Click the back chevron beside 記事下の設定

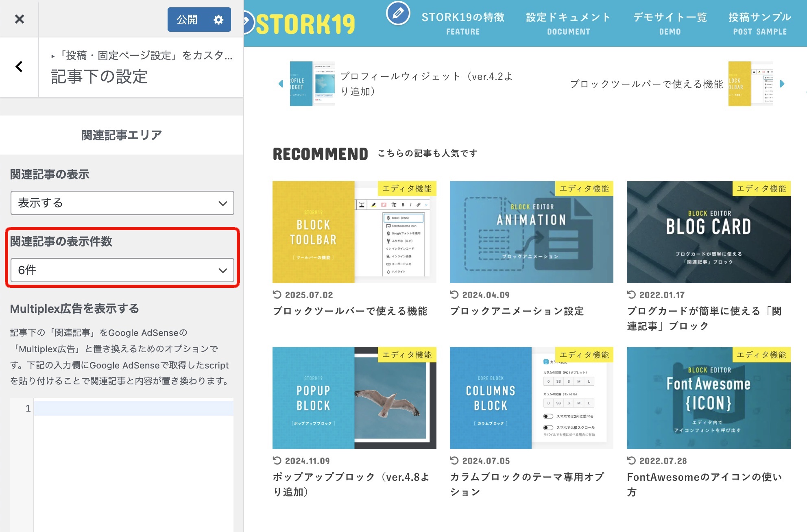tap(19, 67)
